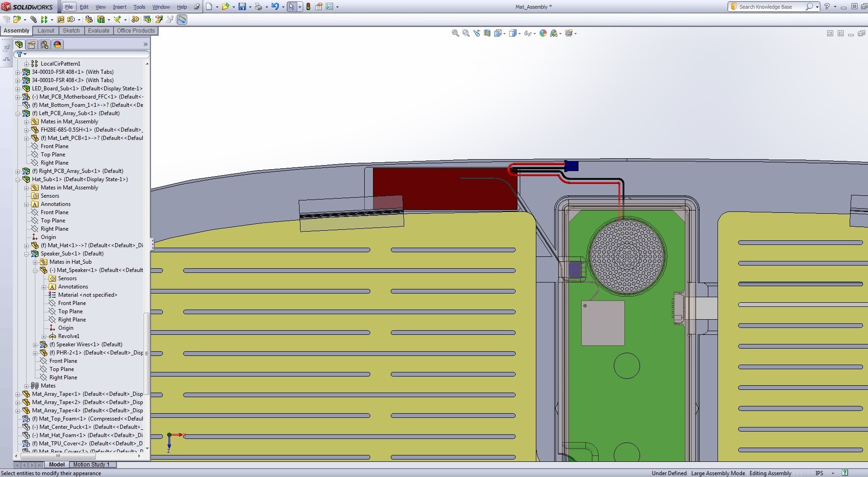Open the Insert menu
This screenshot has height=477, width=868.
tap(119, 7)
